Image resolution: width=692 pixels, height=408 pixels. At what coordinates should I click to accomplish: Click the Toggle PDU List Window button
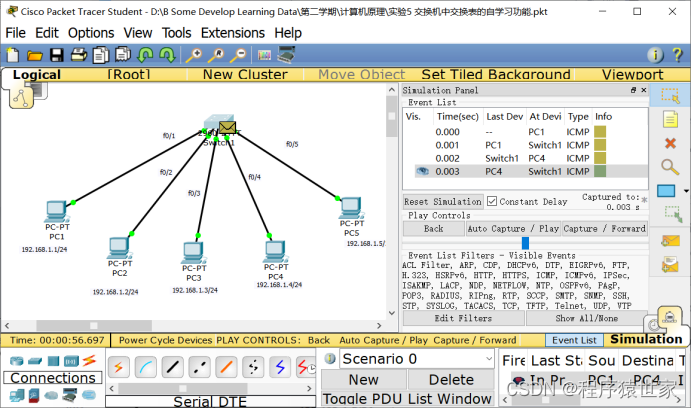(407, 399)
